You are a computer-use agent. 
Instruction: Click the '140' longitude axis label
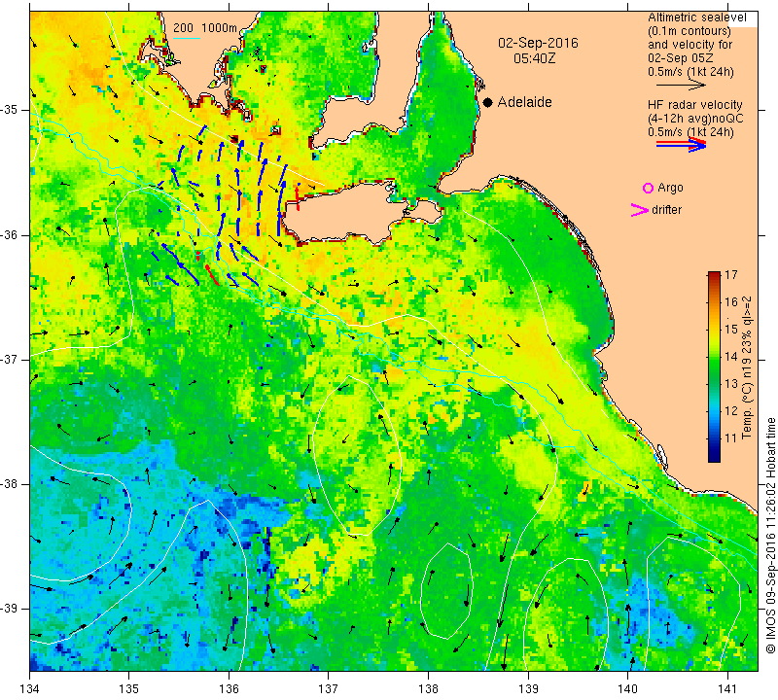coord(627,688)
